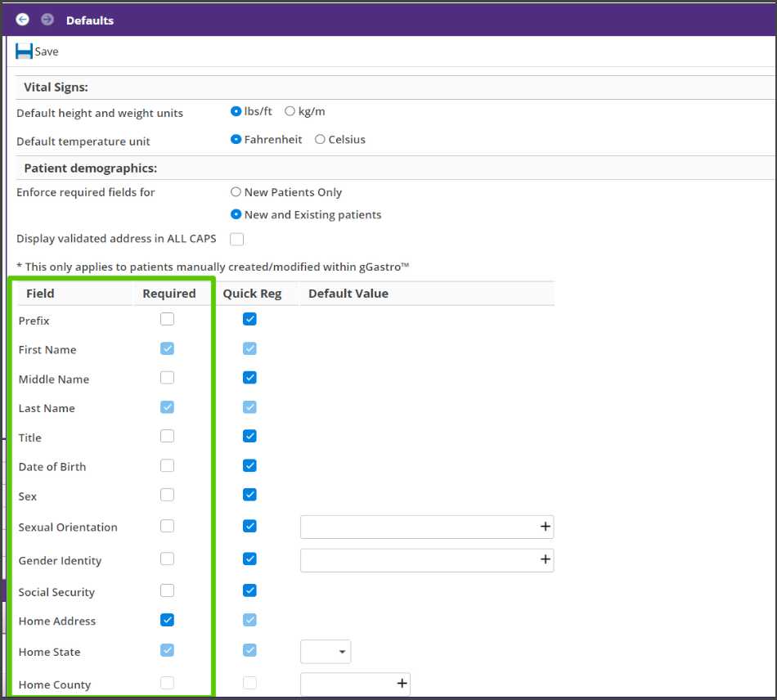Click the forward arrow icon
Screen dimensions: 777x700
pos(47,20)
